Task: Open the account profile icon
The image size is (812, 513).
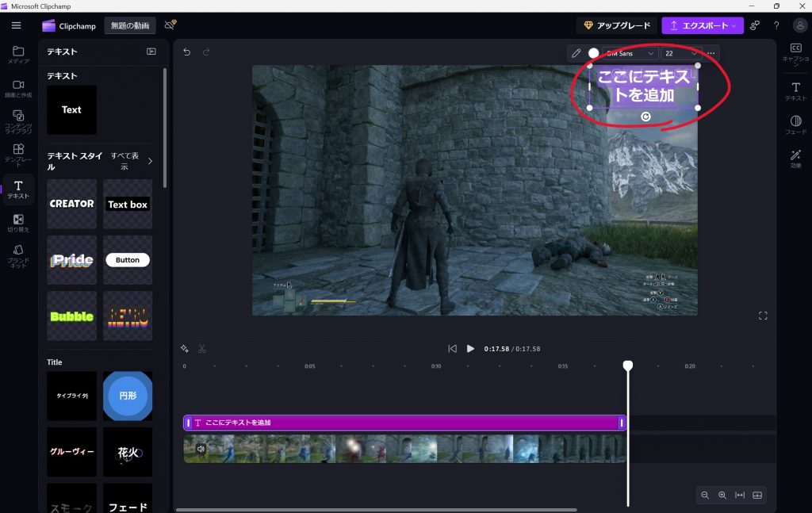Action: [799, 25]
